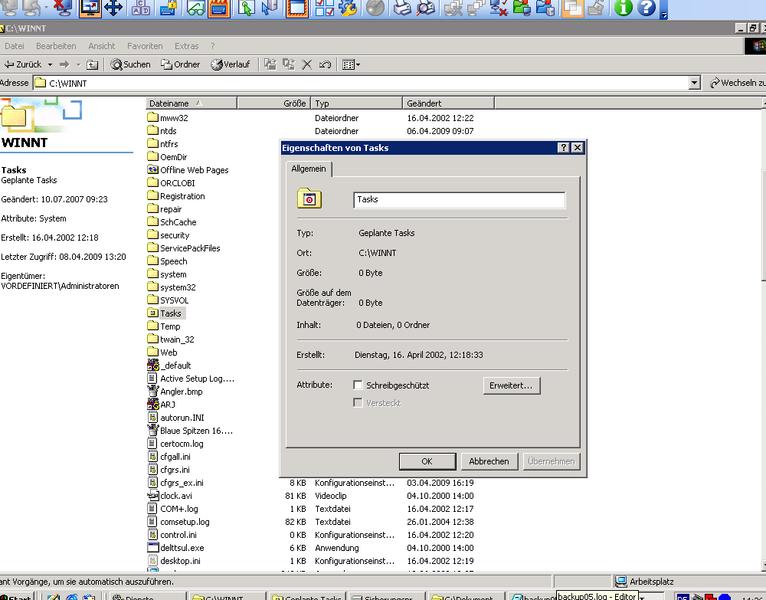766x600 pixels.
Task: Open the address bar dropdown arrow
Action: coord(694,83)
